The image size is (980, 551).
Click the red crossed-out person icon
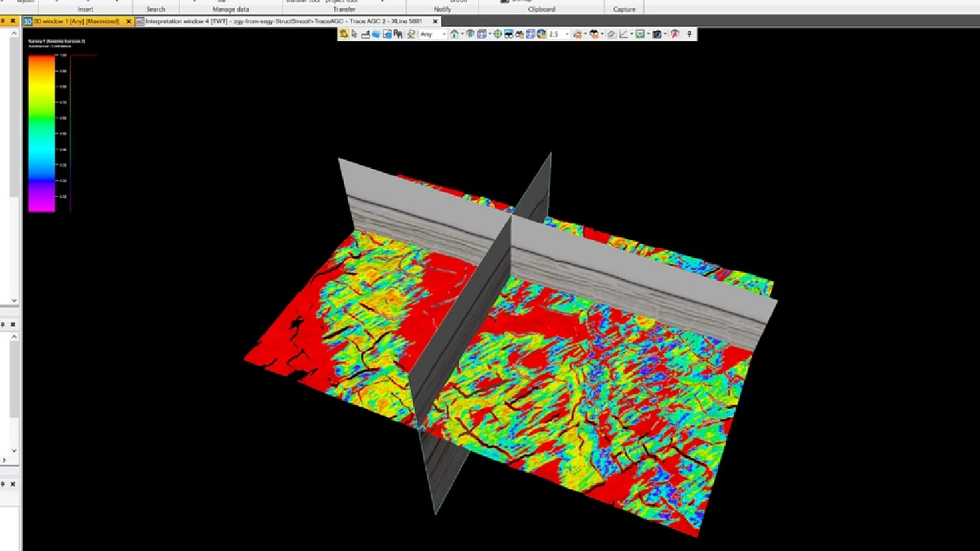(x=674, y=34)
